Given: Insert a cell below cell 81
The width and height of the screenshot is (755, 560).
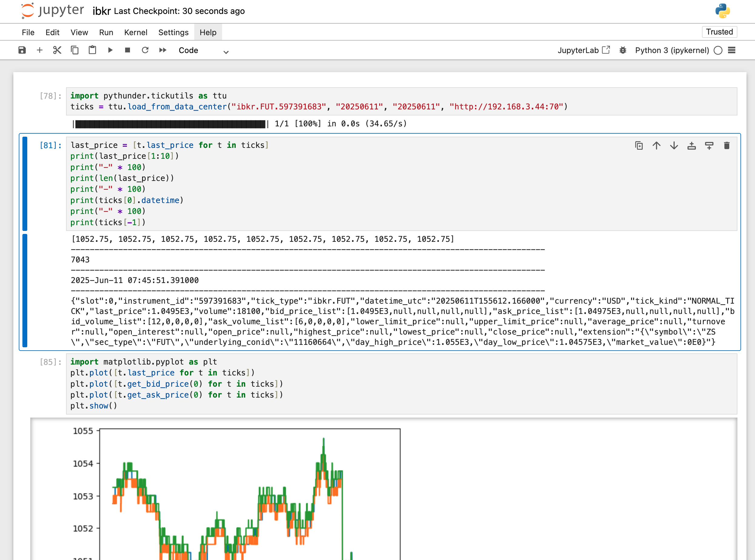Looking at the screenshot, I should [x=709, y=145].
